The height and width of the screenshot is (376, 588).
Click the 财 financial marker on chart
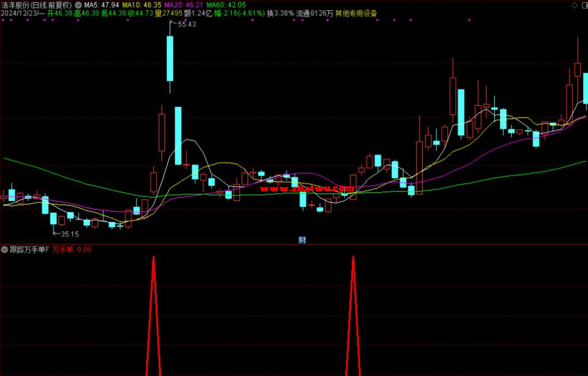click(302, 240)
